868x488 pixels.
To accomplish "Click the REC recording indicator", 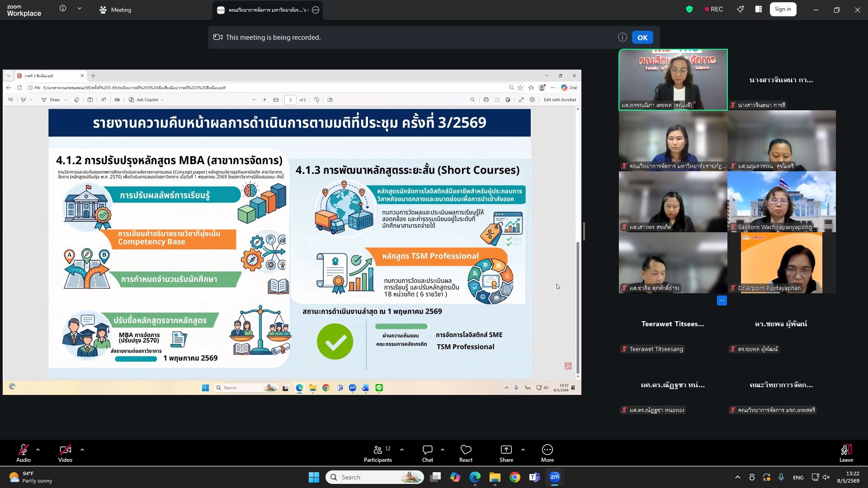I will pos(714,9).
